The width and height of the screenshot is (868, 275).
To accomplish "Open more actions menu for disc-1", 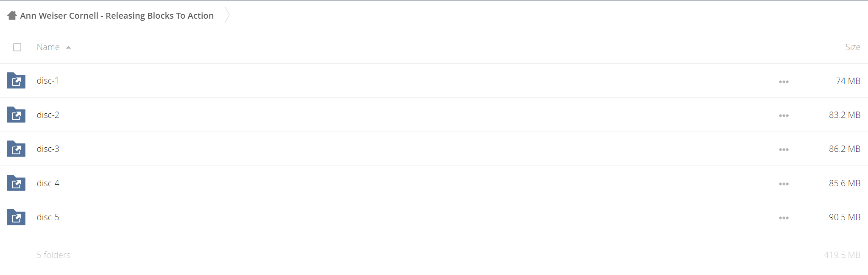I will pyautogui.click(x=784, y=81).
